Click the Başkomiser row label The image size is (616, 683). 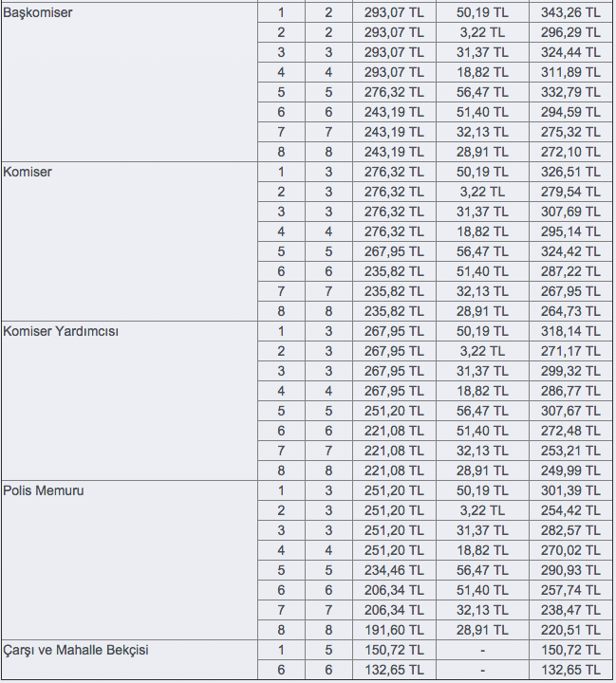pyautogui.click(x=39, y=12)
